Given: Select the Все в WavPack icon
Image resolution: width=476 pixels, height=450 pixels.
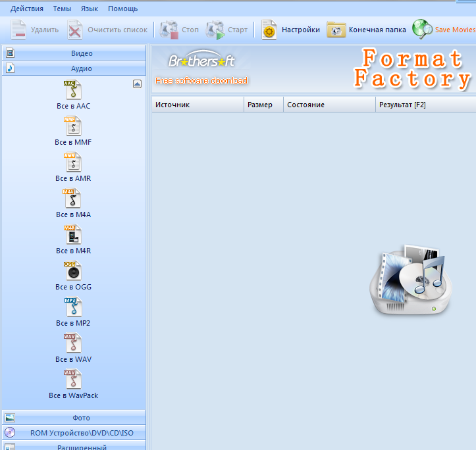Looking at the screenshot, I should (73, 379).
